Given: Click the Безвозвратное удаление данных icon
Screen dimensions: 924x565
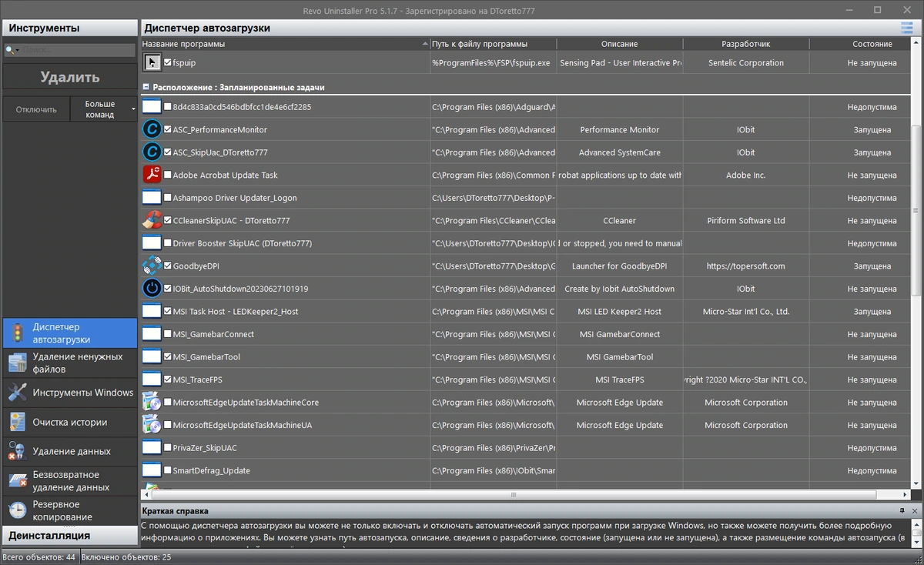Looking at the screenshot, I should click(17, 481).
